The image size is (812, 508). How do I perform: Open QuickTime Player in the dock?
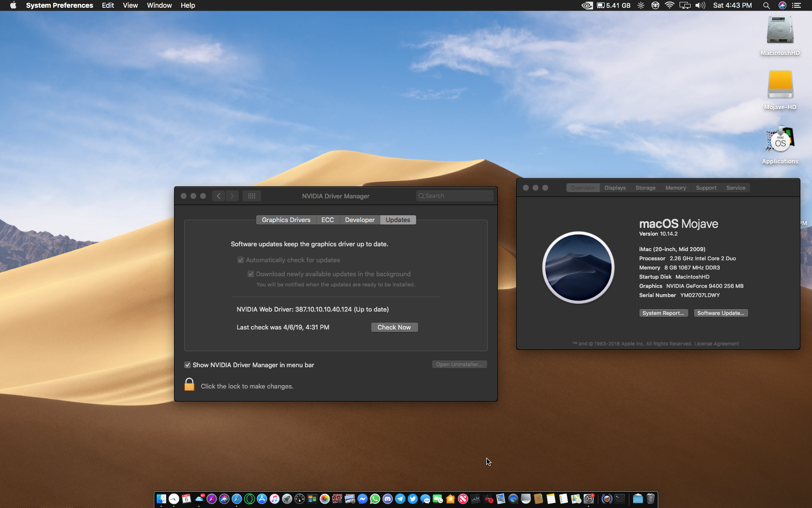pyautogui.click(x=513, y=499)
